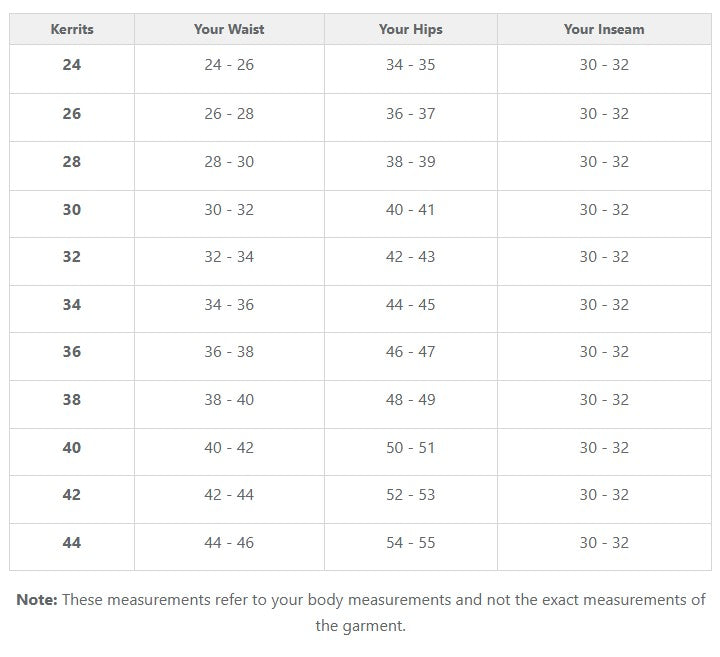Viewport: 720px width, 657px height.
Task: Click waist range 32 - 34
Action: 229,257
